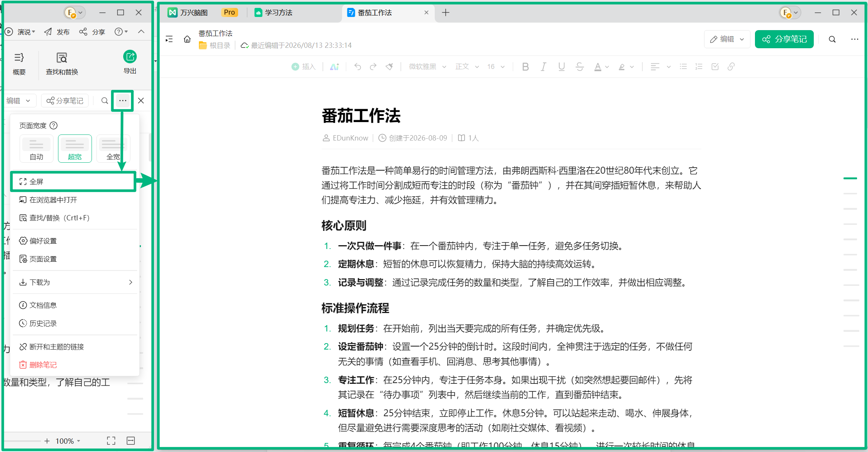The height and width of the screenshot is (452, 868).
Task: Start 演说 presentation mode
Action: point(21,32)
